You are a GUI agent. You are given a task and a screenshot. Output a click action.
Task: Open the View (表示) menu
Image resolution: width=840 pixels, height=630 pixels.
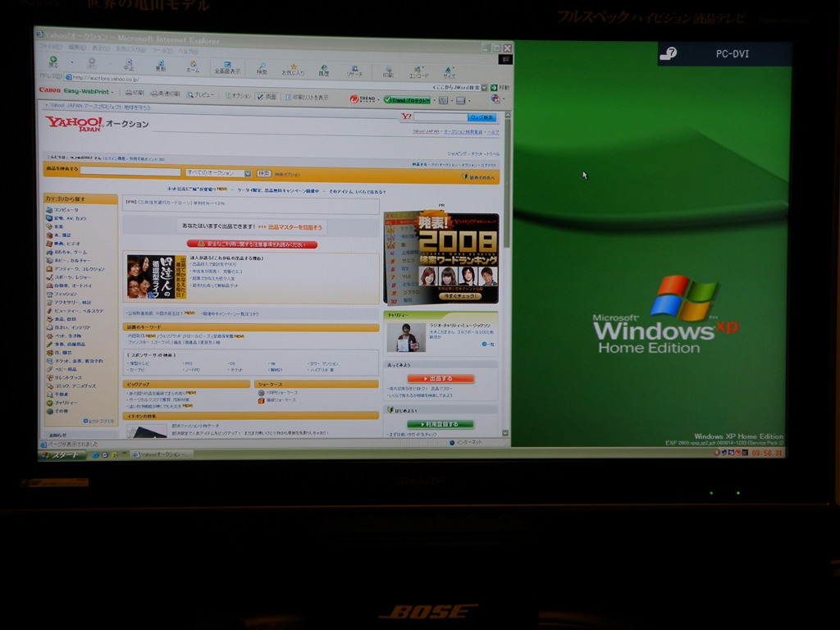[101, 48]
